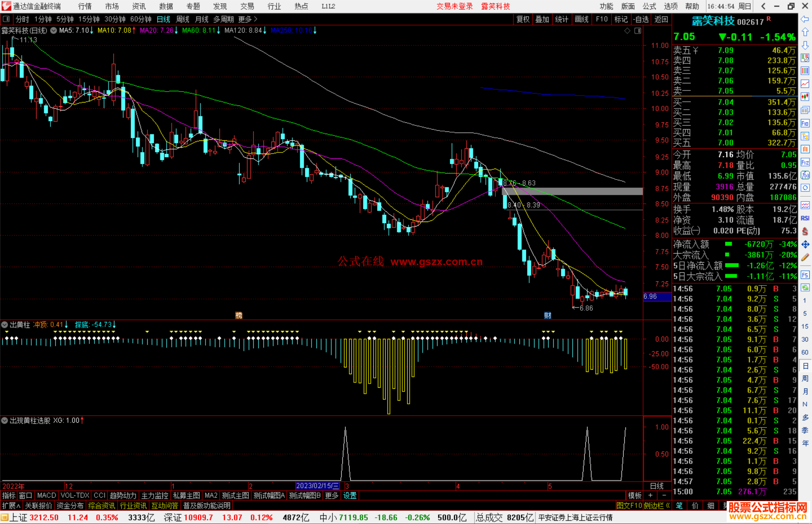812x524 pixels.
Task: Expand the 扩展 bottom panel
Action: point(11,506)
